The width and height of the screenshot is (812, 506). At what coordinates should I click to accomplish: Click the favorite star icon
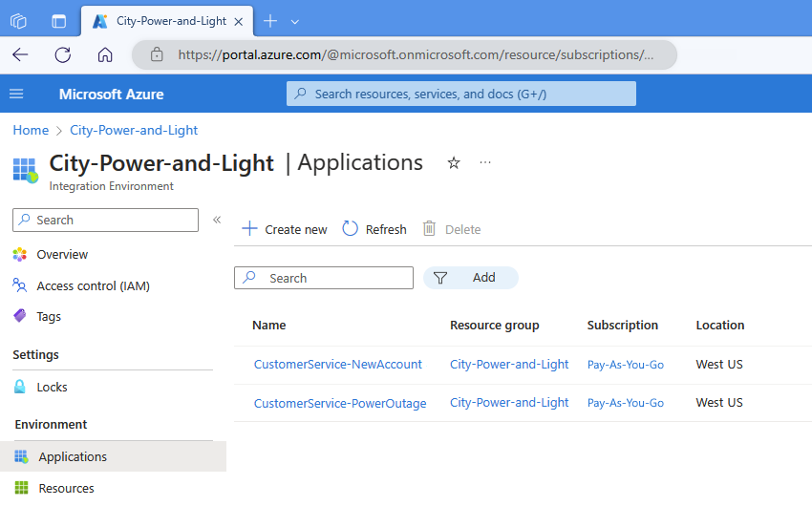tap(454, 163)
